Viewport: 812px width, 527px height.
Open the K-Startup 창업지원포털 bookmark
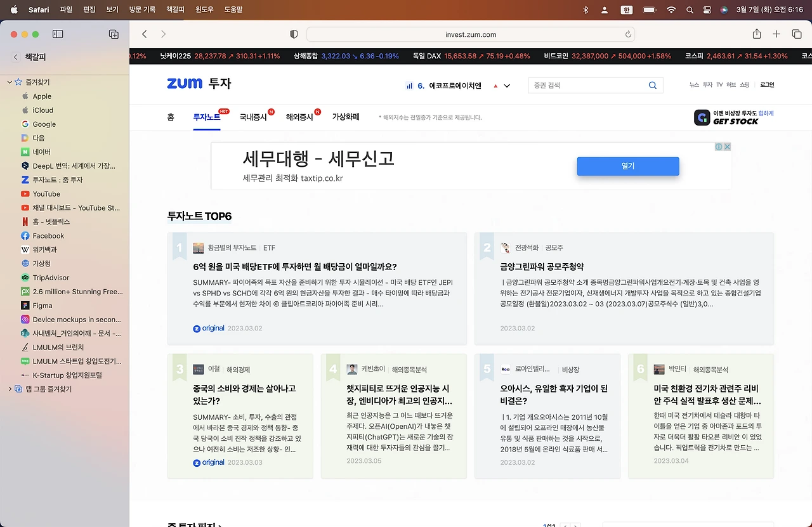[68, 375]
